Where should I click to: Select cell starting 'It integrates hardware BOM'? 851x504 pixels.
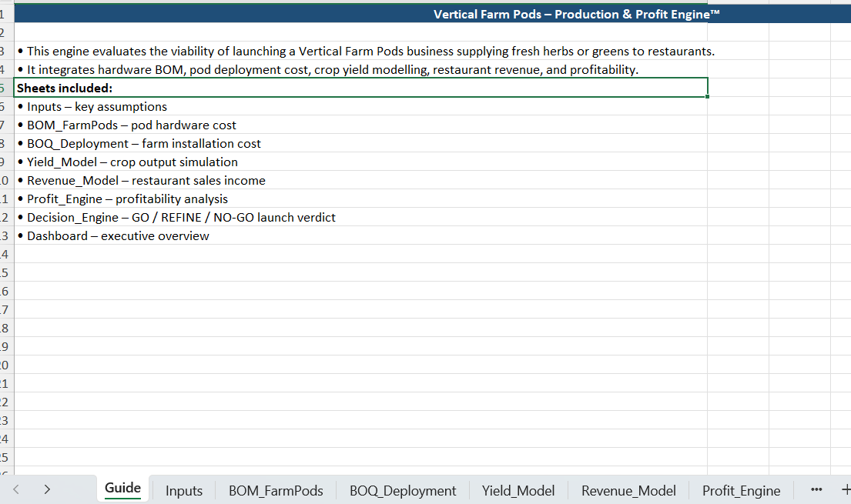coord(361,69)
